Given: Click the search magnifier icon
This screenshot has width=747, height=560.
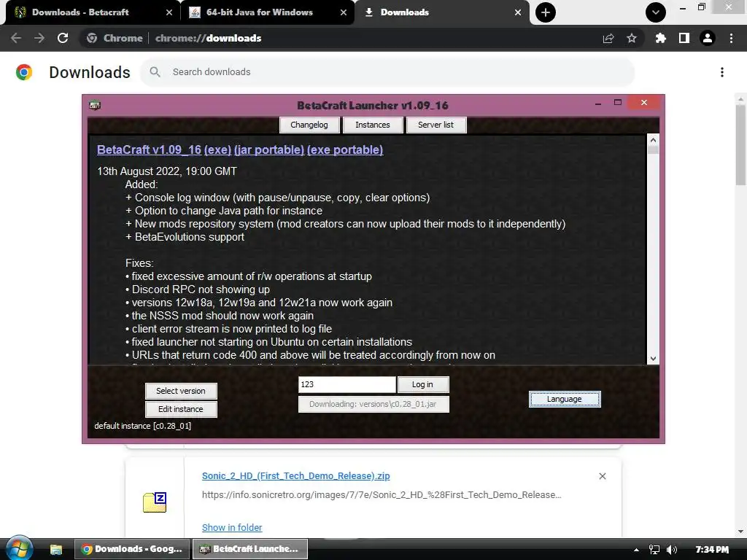Looking at the screenshot, I should coord(155,72).
